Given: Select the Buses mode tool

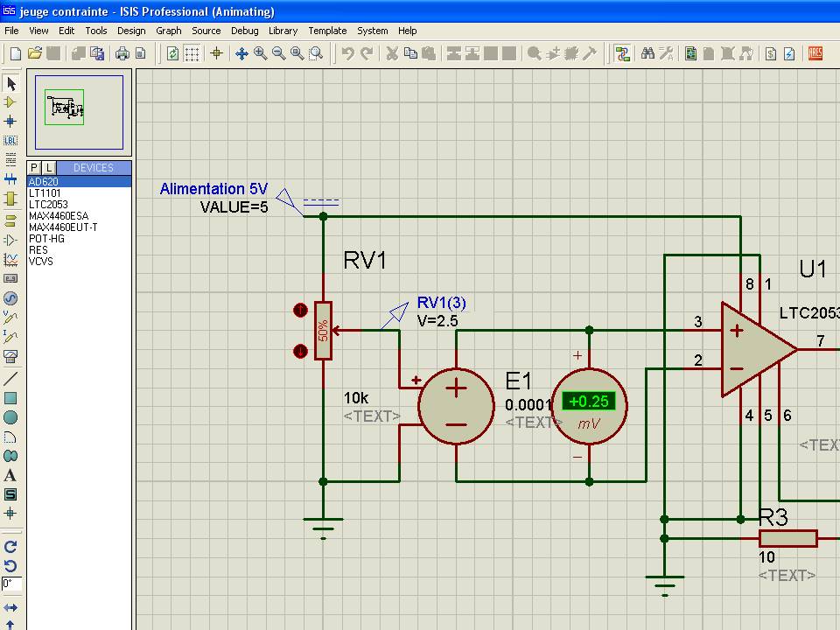Looking at the screenshot, I should click(10, 178).
